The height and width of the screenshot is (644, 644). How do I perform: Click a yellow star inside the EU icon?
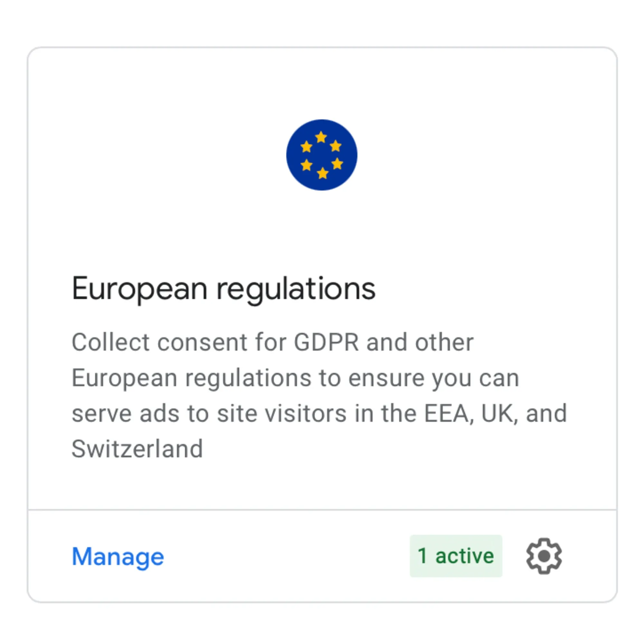tap(321, 137)
